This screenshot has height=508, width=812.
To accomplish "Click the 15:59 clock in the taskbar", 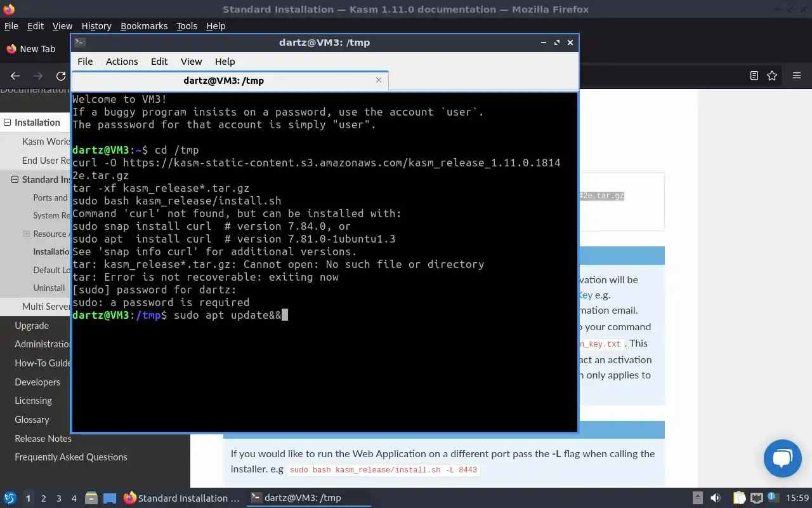I will click(x=797, y=498).
